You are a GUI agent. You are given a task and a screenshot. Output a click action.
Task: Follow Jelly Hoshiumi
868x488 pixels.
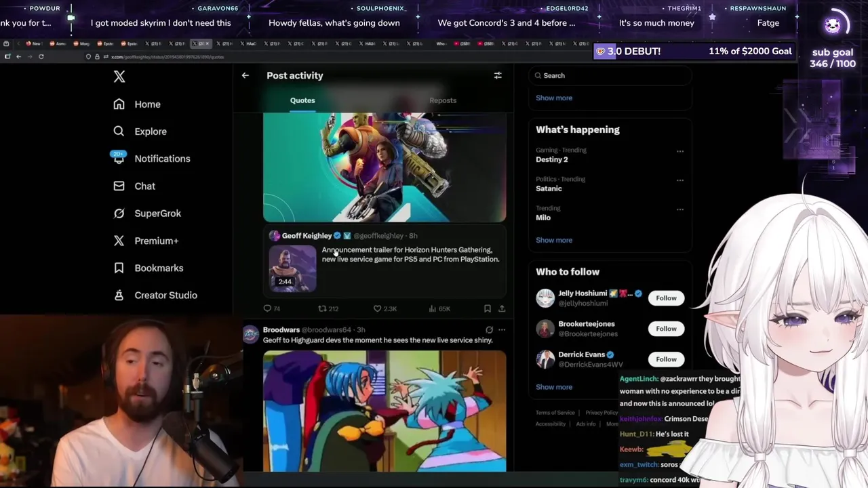(666, 298)
